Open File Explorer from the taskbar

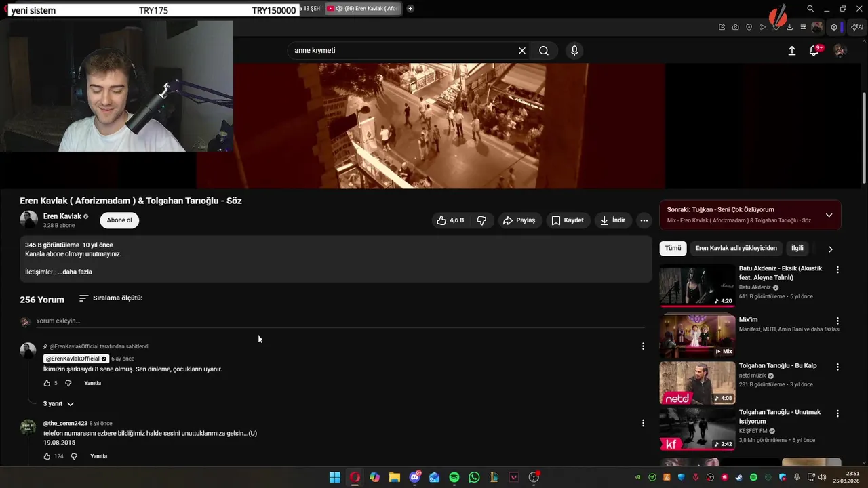click(394, 477)
